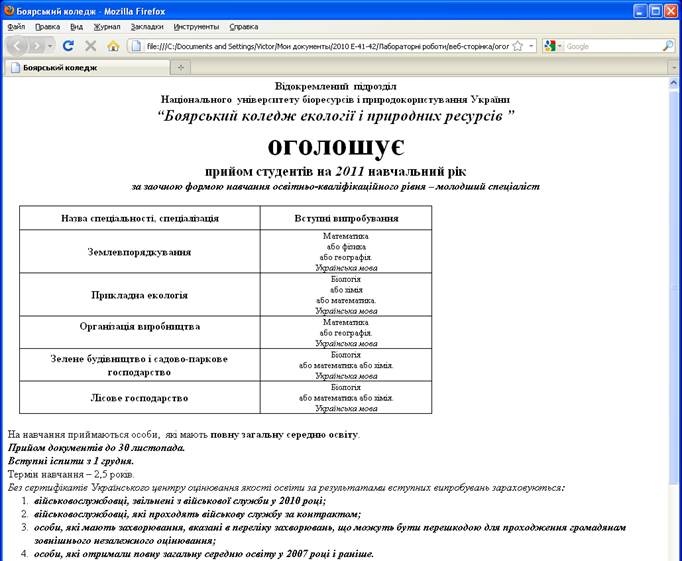Click the line Відокремлений підрозділ
Screen dimensions: 682x561
pyautogui.click(x=335, y=86)
